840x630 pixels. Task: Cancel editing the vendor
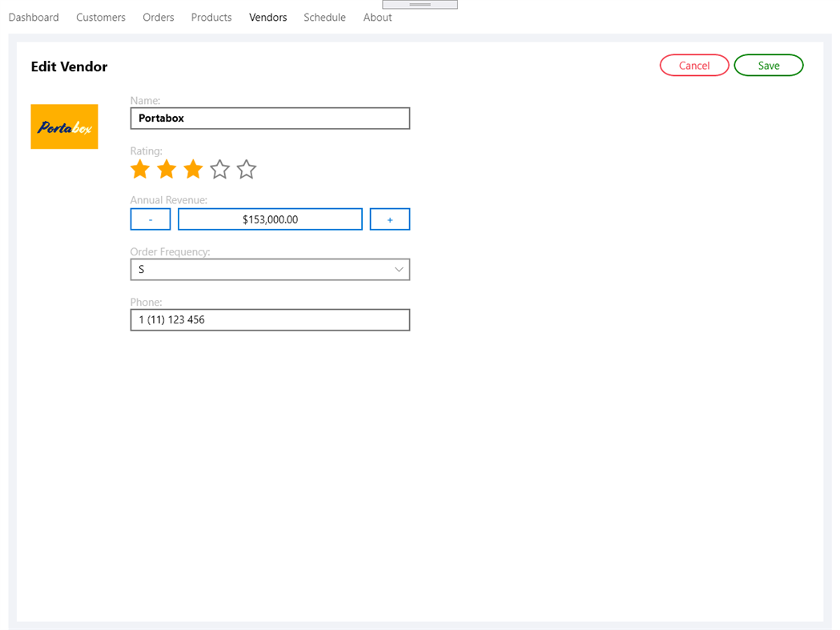693,65
